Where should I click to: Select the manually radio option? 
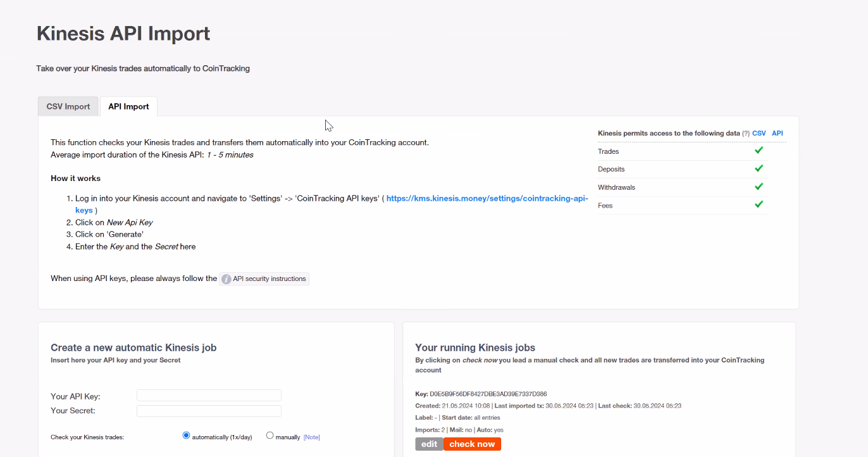270,435
